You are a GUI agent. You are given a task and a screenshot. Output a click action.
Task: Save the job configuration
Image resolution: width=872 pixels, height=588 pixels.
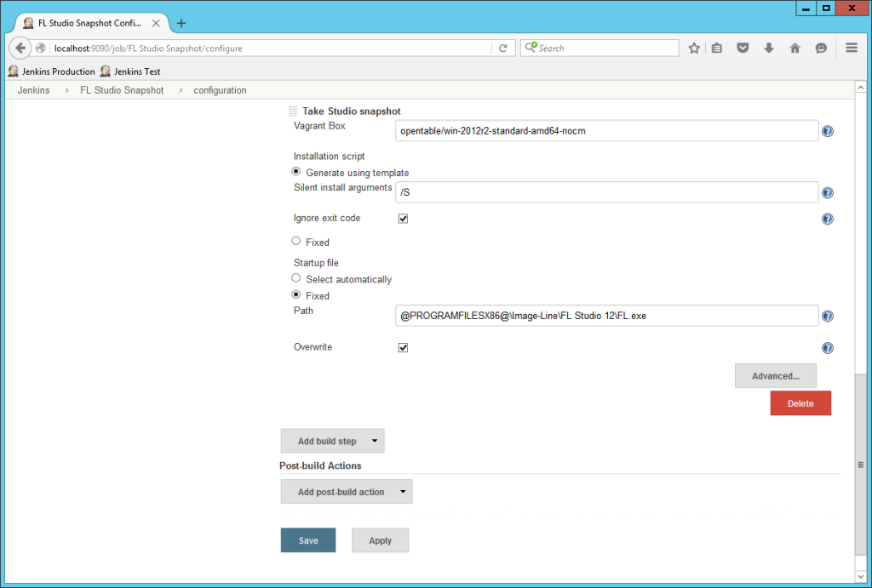coord(307,539)
